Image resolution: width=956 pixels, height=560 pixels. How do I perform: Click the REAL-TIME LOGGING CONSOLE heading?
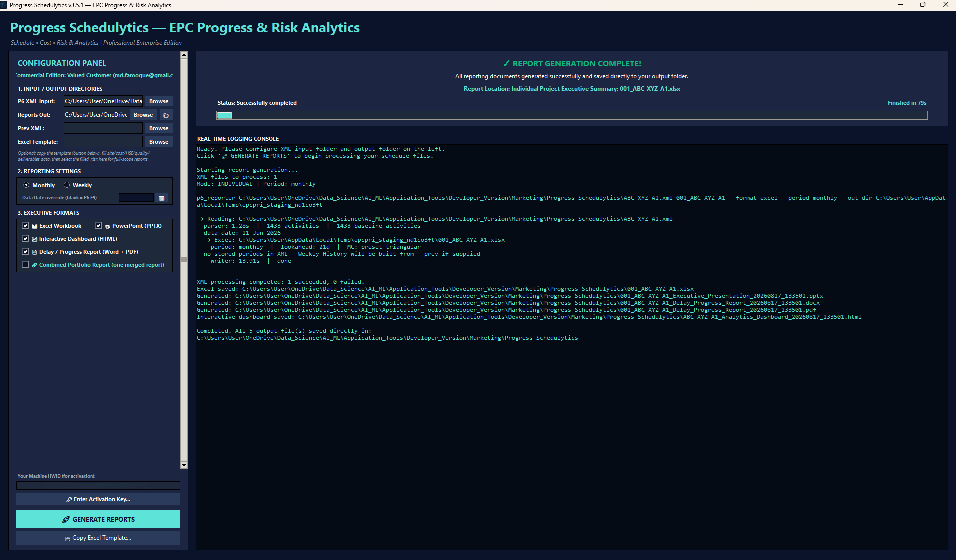[x=238, y=139]
